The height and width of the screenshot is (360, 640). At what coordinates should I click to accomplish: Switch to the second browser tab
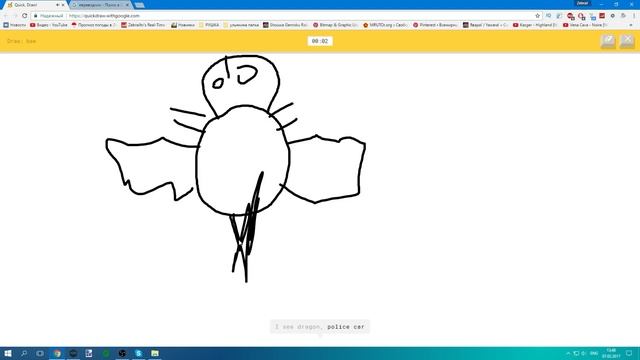click(100, 5)
